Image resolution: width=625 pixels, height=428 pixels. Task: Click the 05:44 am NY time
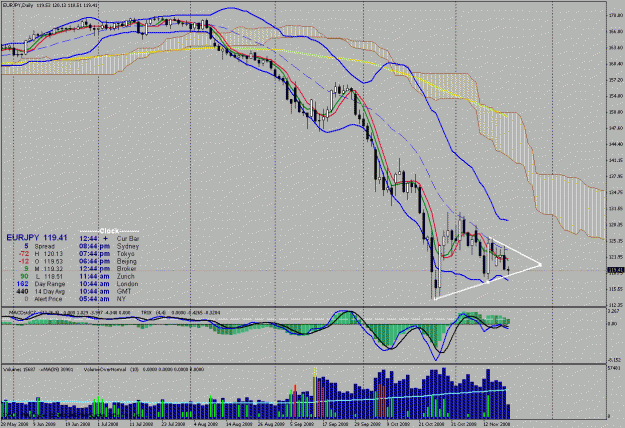(94, 299)
